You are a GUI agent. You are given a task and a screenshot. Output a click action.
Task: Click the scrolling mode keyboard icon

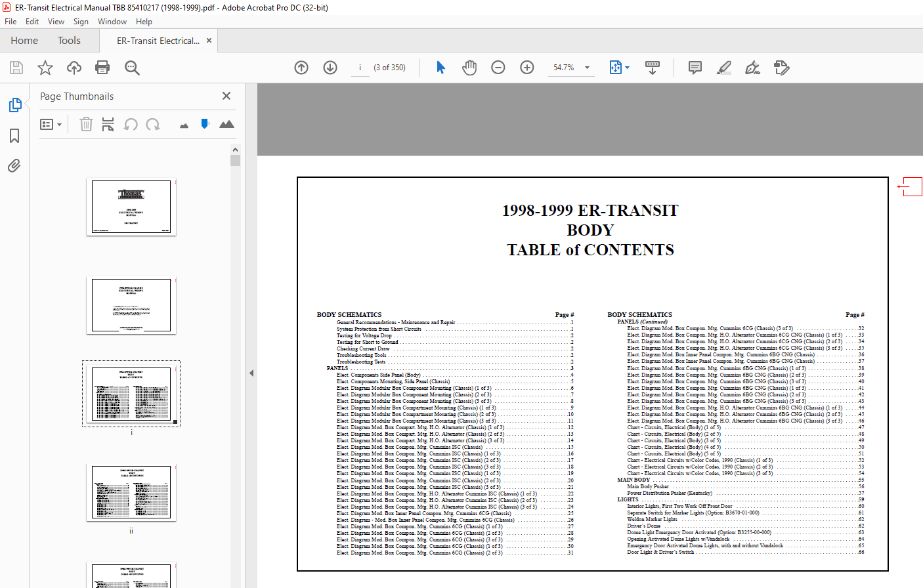(x=653, y=68)
